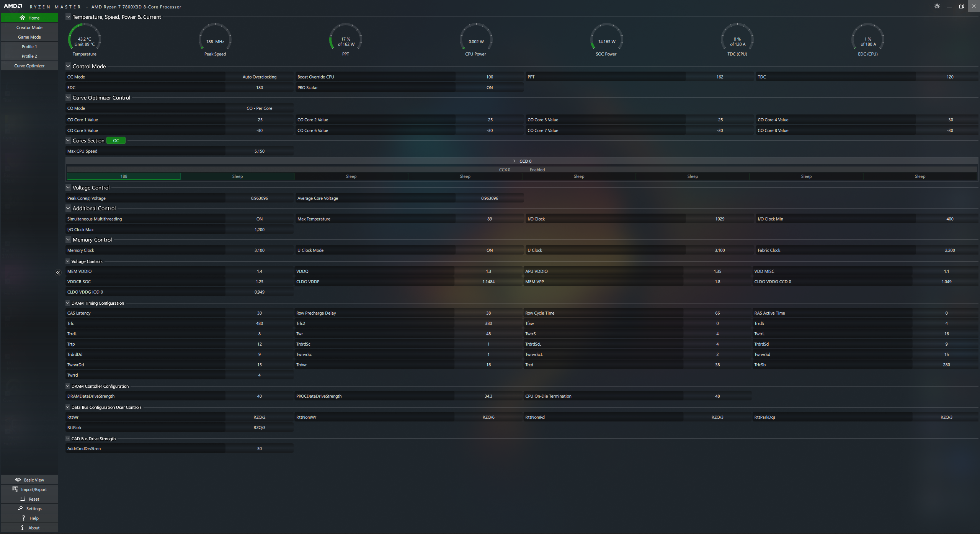
Task: Collapse the Memory Control section
Action: tap(68, 240)
